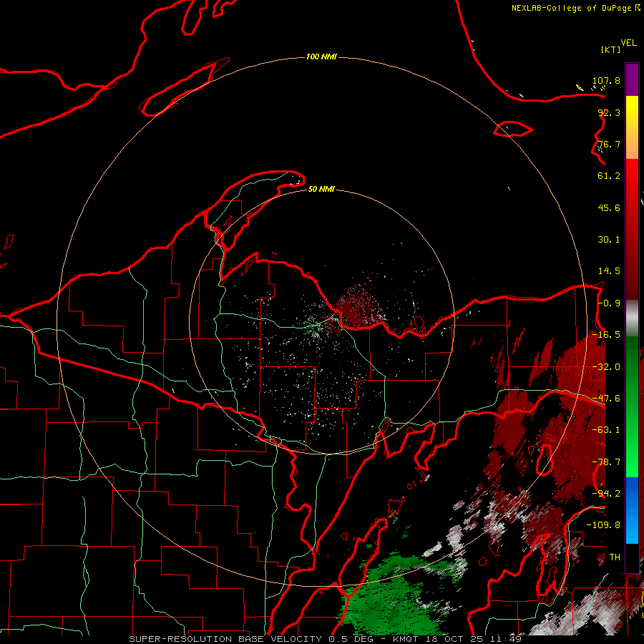
Task: Select the -78.7 velocity scale value
Action: pos(606,462)
